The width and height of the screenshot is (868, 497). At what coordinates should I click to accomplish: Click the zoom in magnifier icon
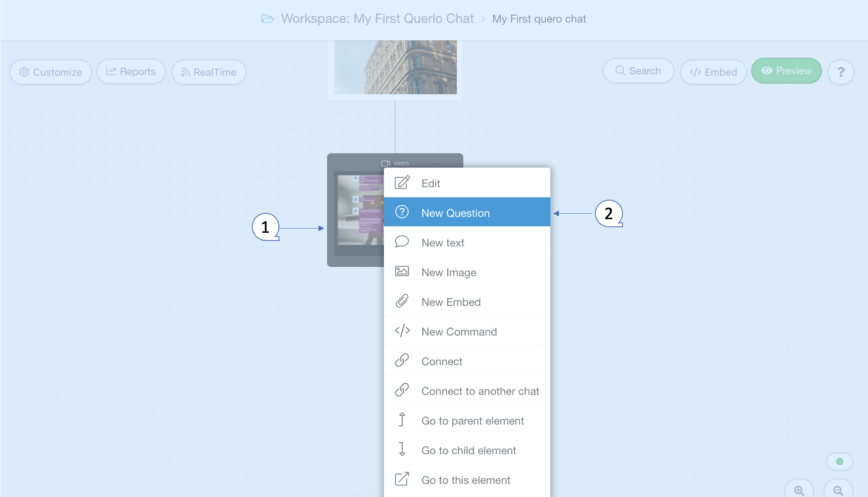(x=799, y=491)
